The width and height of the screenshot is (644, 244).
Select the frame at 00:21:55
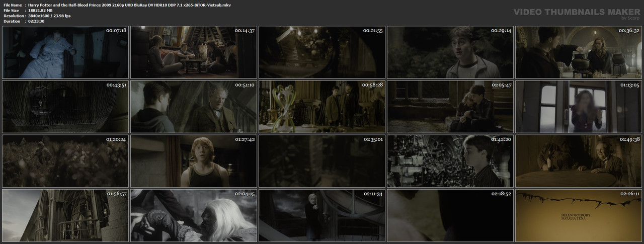tap(322, 52)
